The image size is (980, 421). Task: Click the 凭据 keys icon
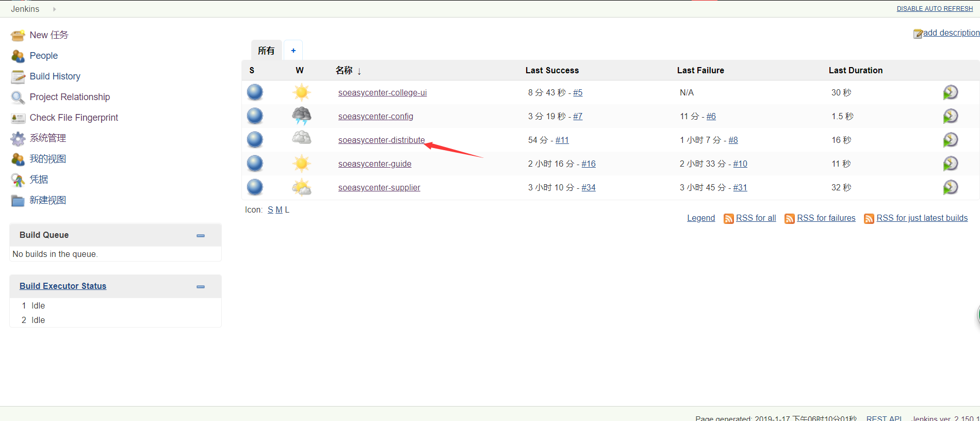18,180
